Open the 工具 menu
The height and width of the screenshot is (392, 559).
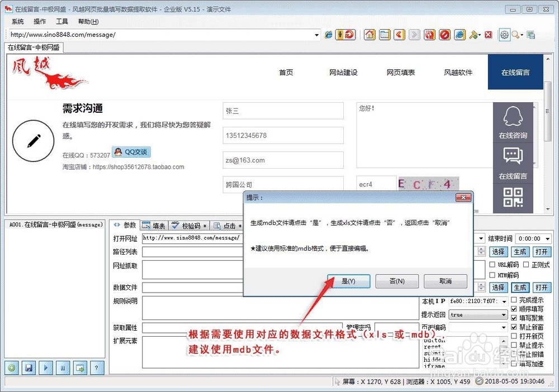click(x=61, y=21)
